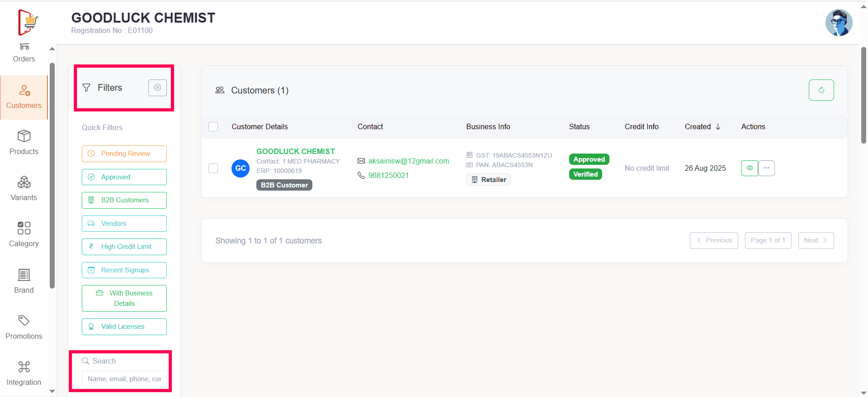
Task: Clear filters using the X icon
Action: pyautogui.click(x=157, y=88)
